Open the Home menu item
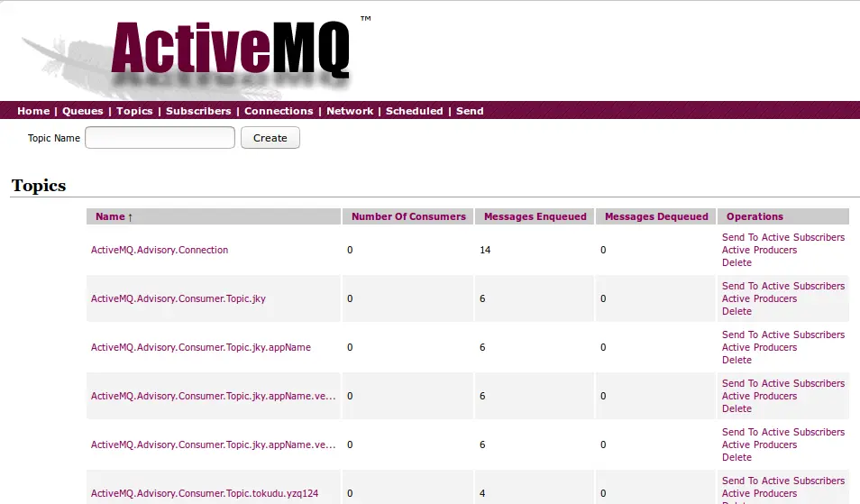This screenshot has height=504, width=860. coord(33,111)
